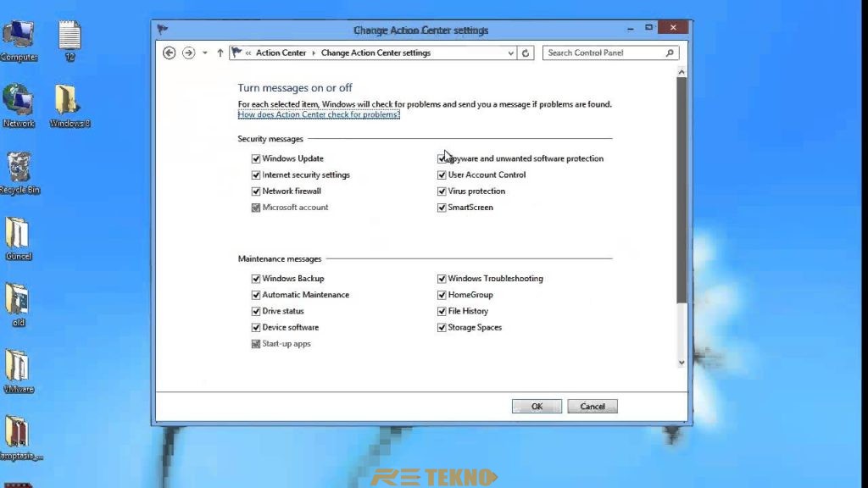Screen dimensions: 868x488
Task: Refresh the Control Panel page
Action: click(526, 53)
